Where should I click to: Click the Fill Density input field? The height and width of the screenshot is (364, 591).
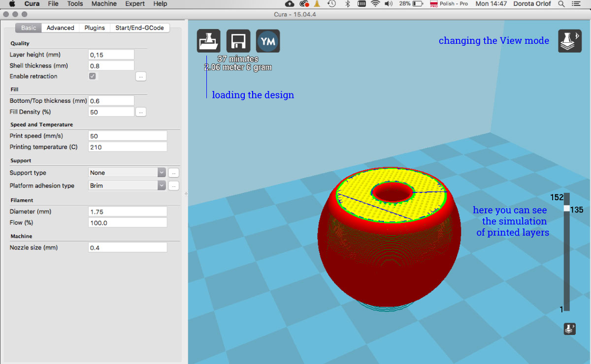(x=111, y=112)
